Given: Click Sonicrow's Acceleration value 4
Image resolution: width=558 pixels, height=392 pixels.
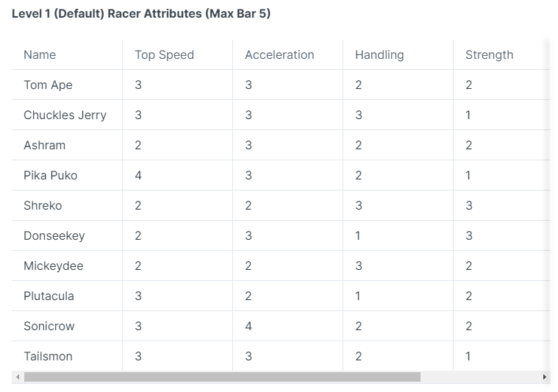Looking at the screenshot, I should (x=248, y=326).
